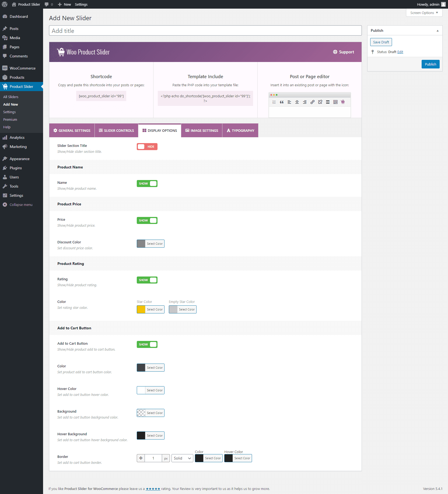The height and width of the screenshot is (494, 448).
Task: Turn off the product Price toggle
Action: (147, 220)
